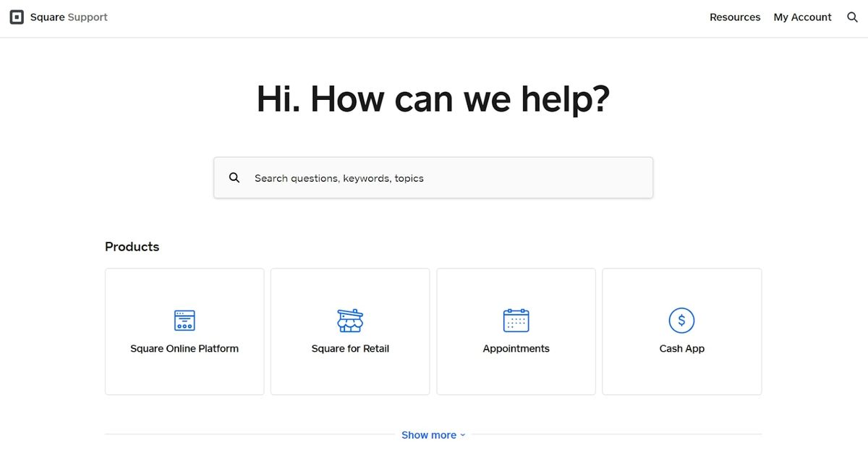Viewport: 868px width, 451px height.
Task: Click the search questions input field
Action: (x=433, y=177)
